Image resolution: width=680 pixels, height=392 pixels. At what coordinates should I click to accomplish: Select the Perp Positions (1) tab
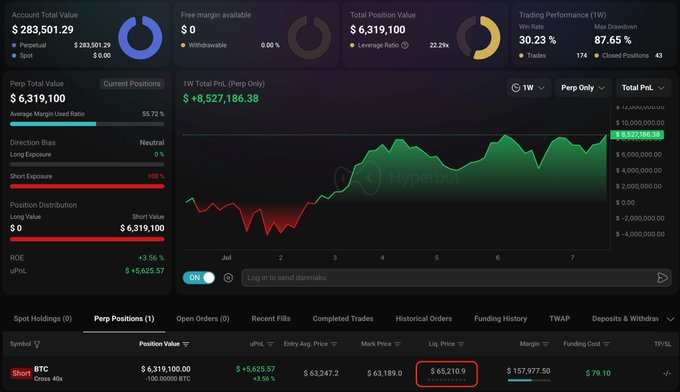[x=124, y=319]
